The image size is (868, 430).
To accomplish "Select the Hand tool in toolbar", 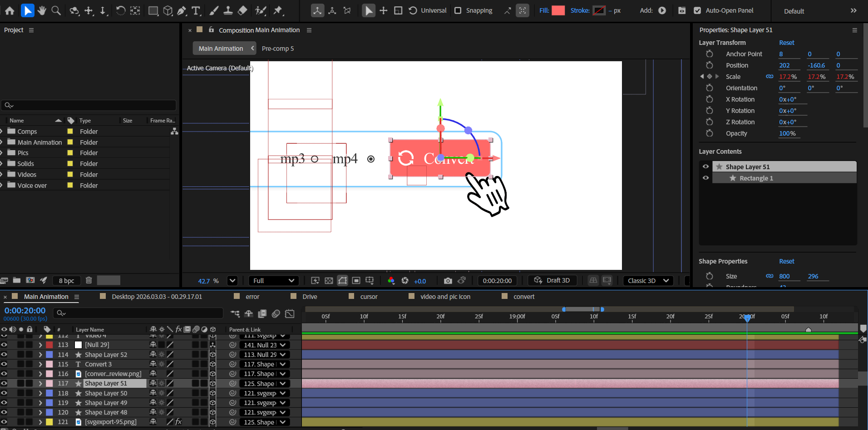I will (x=42, y=10).
